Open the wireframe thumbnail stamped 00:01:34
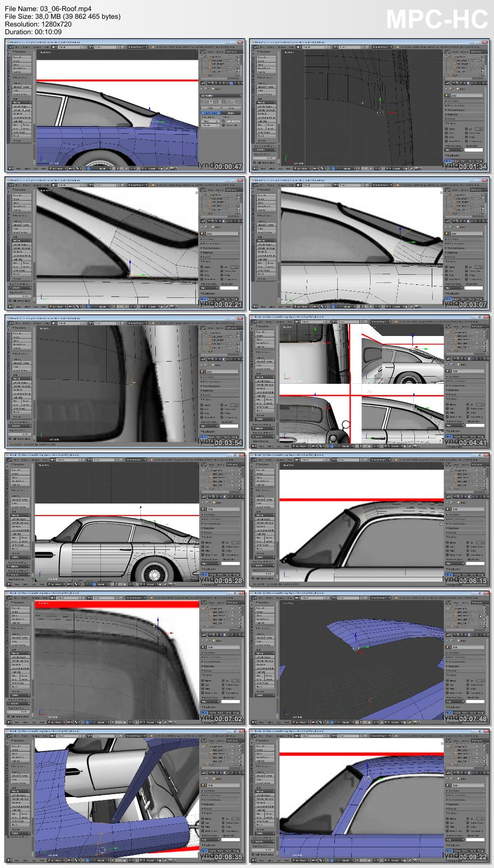 [370, 105]
